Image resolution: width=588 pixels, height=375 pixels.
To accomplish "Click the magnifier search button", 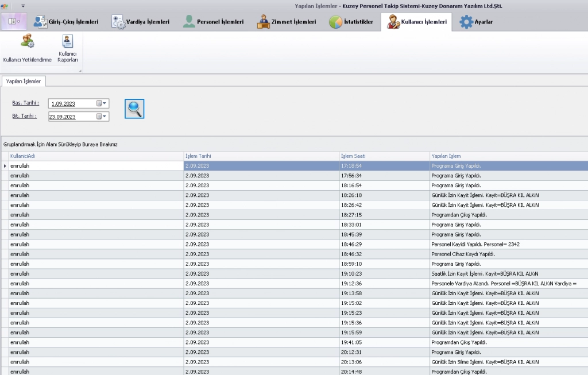I will coord(134,109).
